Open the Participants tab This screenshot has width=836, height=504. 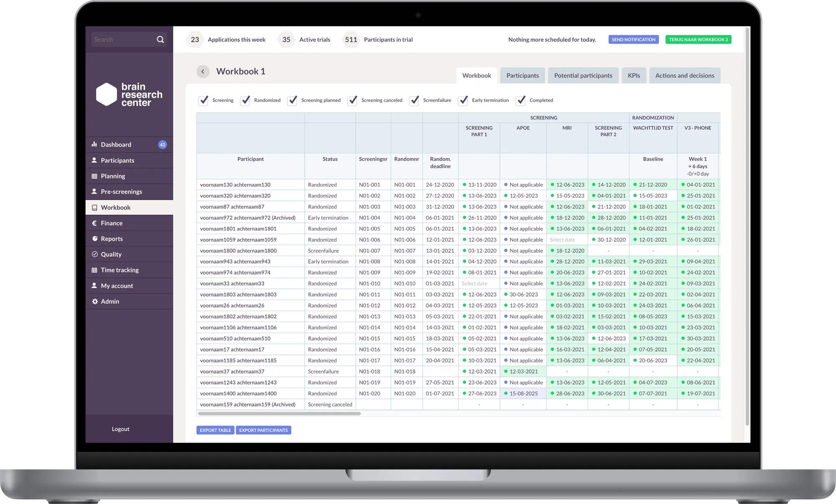(522, 76)
